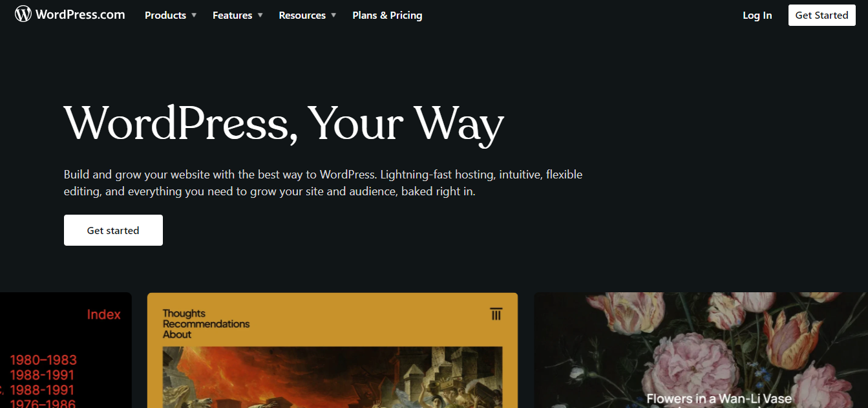
Task: Go to Plans & Pricing page
Action: click(x=387, y=15)
